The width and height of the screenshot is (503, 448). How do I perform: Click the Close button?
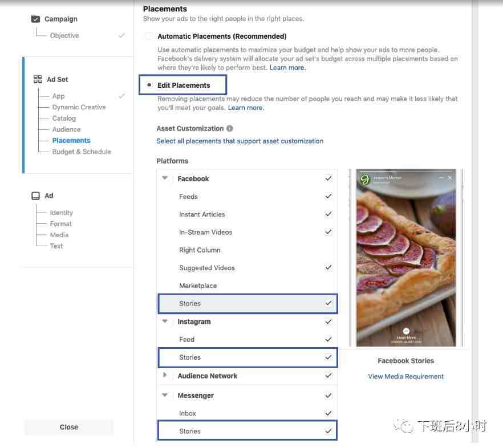[69, 427]
